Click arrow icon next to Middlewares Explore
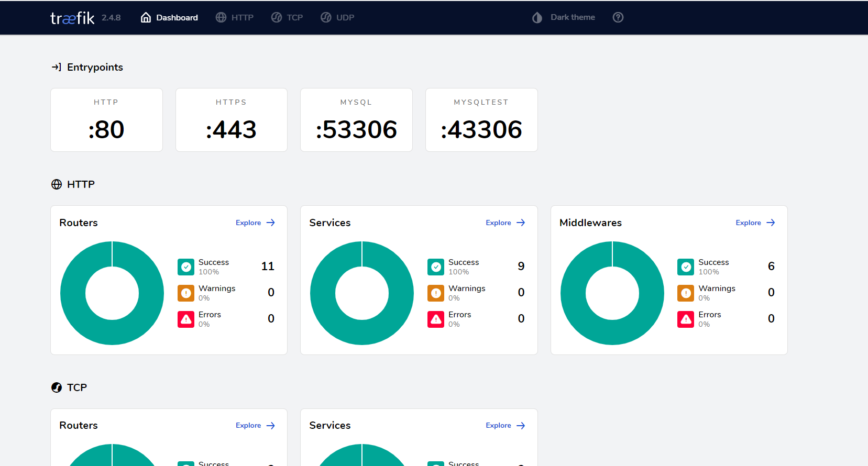 pos(771,223)
